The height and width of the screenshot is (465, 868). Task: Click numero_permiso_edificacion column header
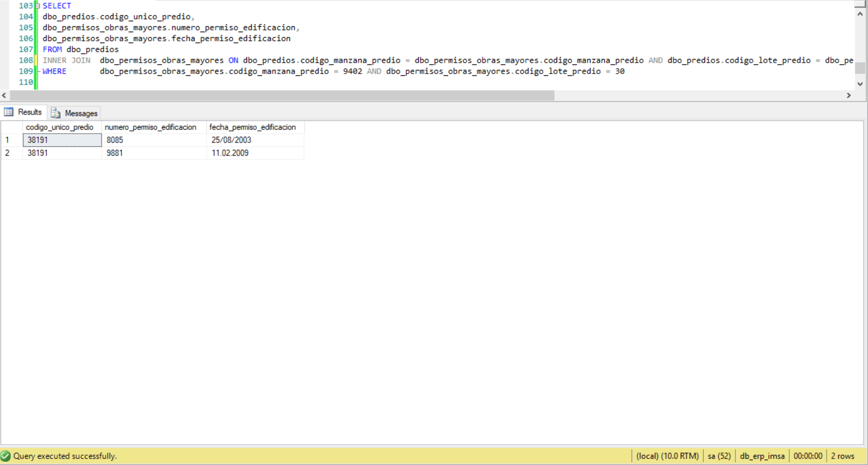pyautogui.click(x=154, y=127)
